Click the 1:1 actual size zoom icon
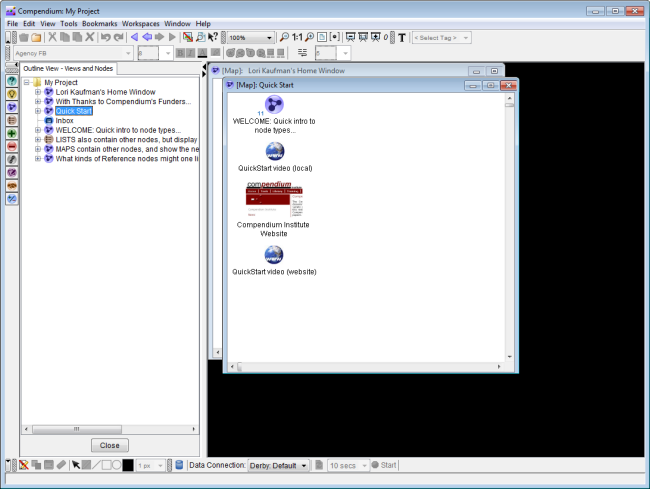This screenshot has width=650, height=489. point(297,37)
